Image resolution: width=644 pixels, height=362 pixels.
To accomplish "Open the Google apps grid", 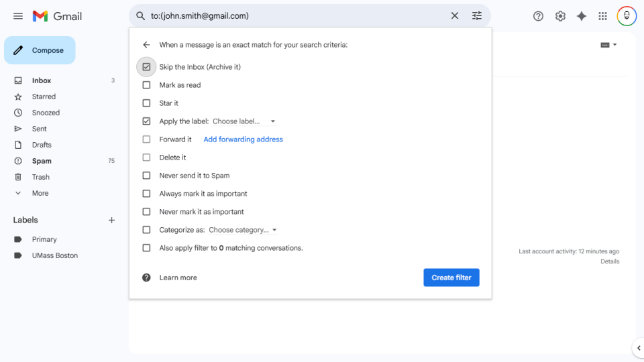I will [603, 16].
